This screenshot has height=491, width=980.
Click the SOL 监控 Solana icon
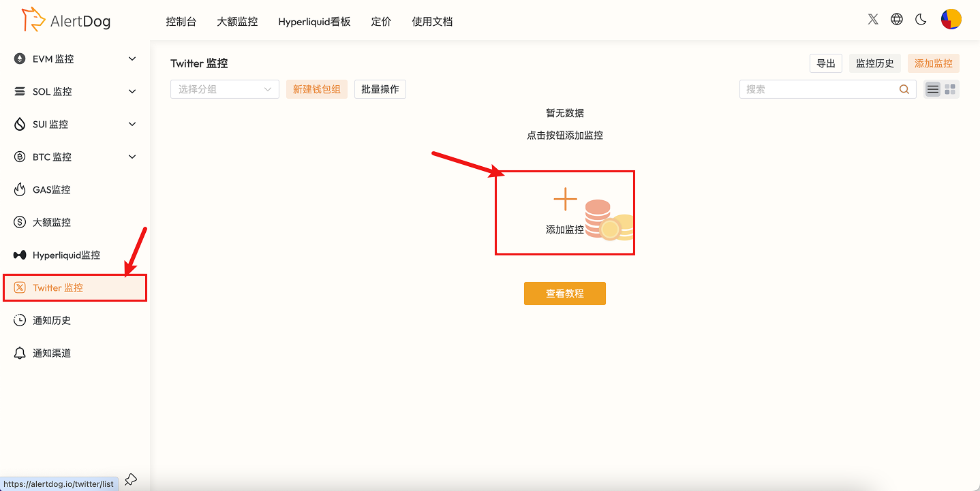click(20, 91)
